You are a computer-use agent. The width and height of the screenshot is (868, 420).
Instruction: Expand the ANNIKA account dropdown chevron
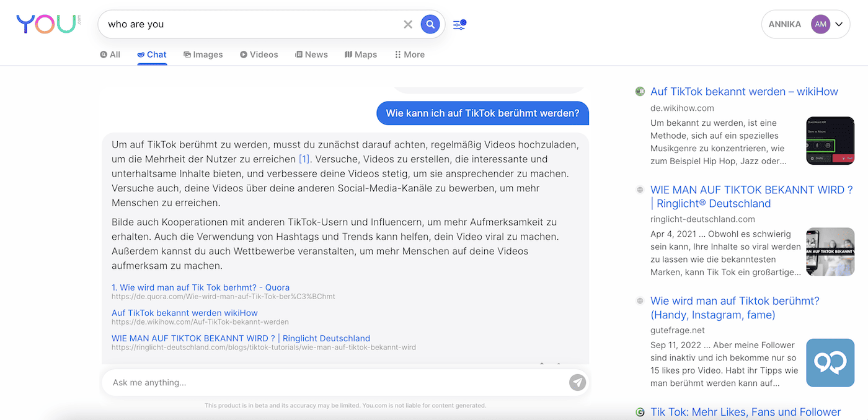pyautogui.click(x=839, y=25)
